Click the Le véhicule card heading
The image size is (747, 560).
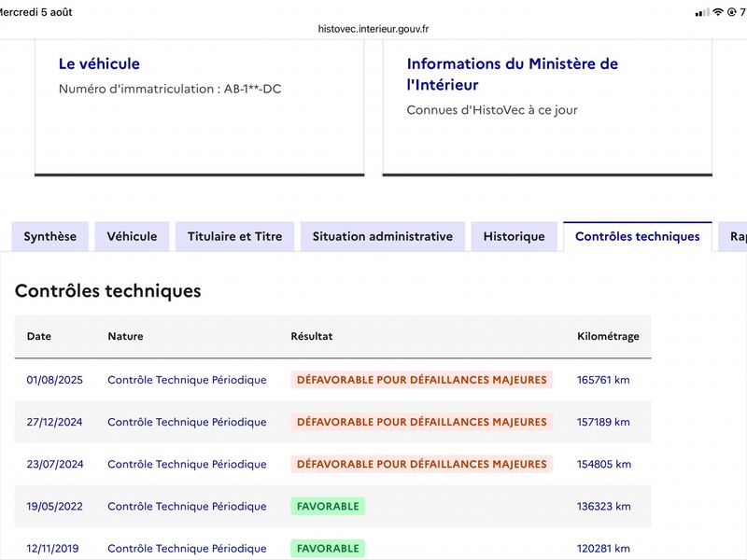click(99, 63)
